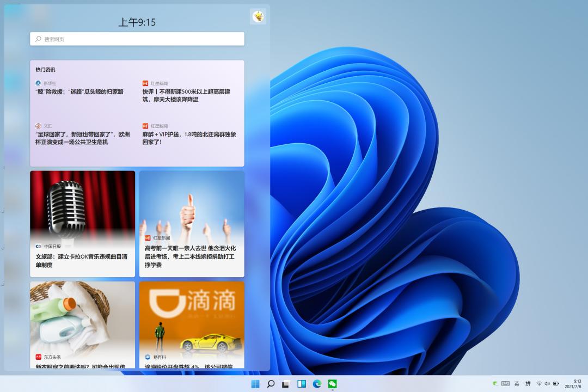Click the 搜索网页 search box
Image resolution: width=588 pixels, height=392 pixels.
coord(137,39)
